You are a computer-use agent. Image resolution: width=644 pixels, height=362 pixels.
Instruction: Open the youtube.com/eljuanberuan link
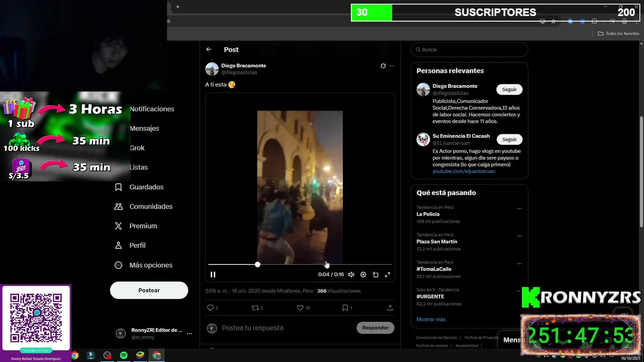[x=464, y=171]
